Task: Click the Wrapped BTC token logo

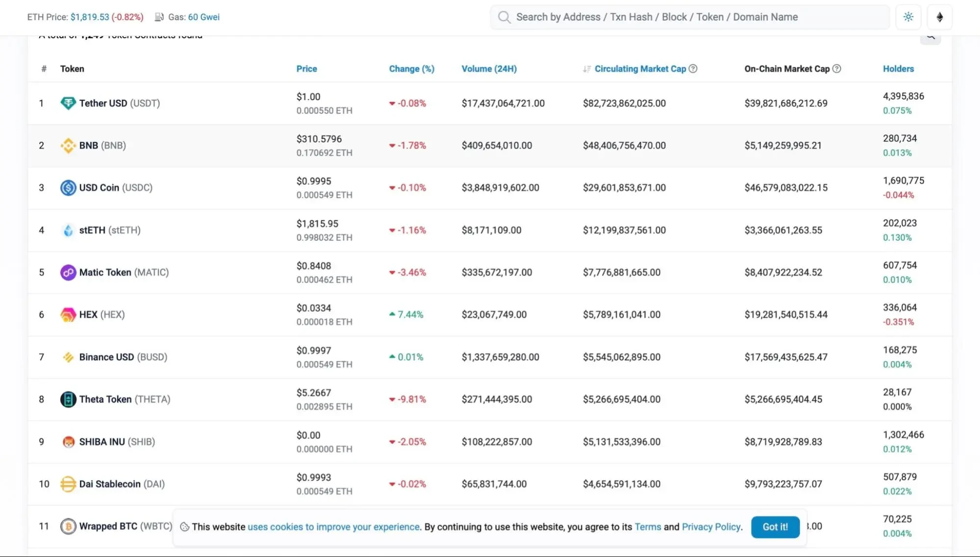Action: coord(68,527)
